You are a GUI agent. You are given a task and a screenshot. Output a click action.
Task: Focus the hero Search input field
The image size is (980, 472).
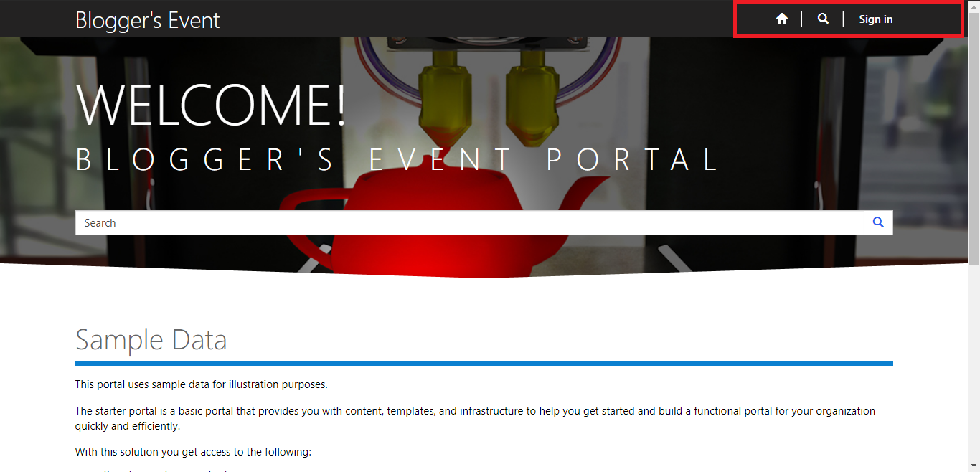tap(470, 222)
